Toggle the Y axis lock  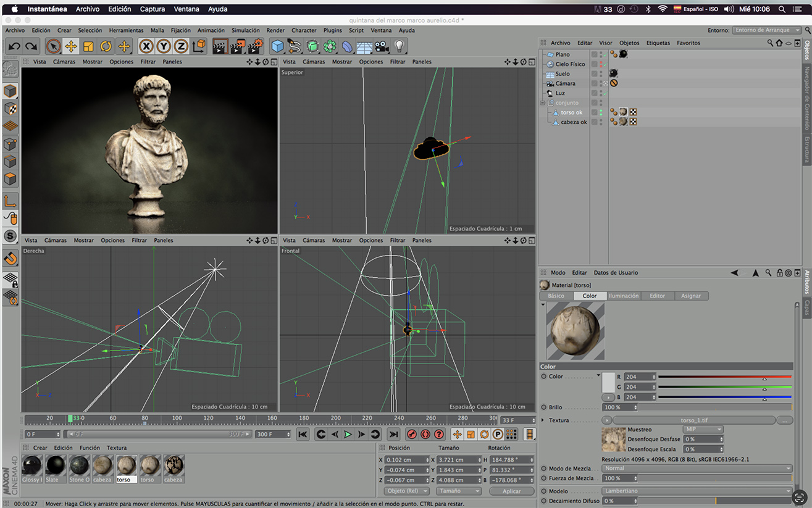point(163,46)
